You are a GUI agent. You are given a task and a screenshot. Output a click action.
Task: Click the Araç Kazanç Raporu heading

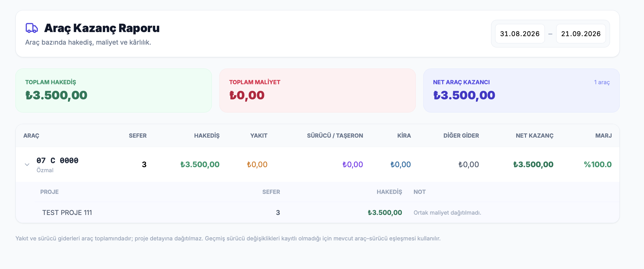(x=102, y=28)
